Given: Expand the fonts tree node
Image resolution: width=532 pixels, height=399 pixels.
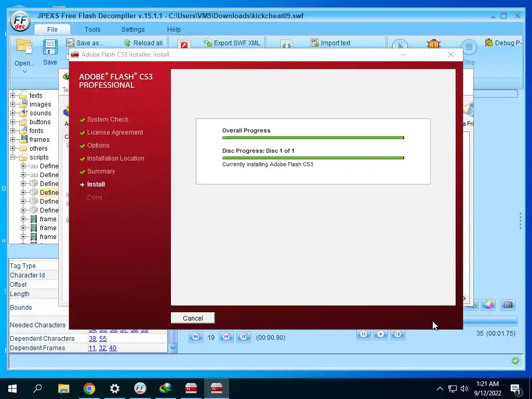Looking at the screenshot, I should pos(13,130).
